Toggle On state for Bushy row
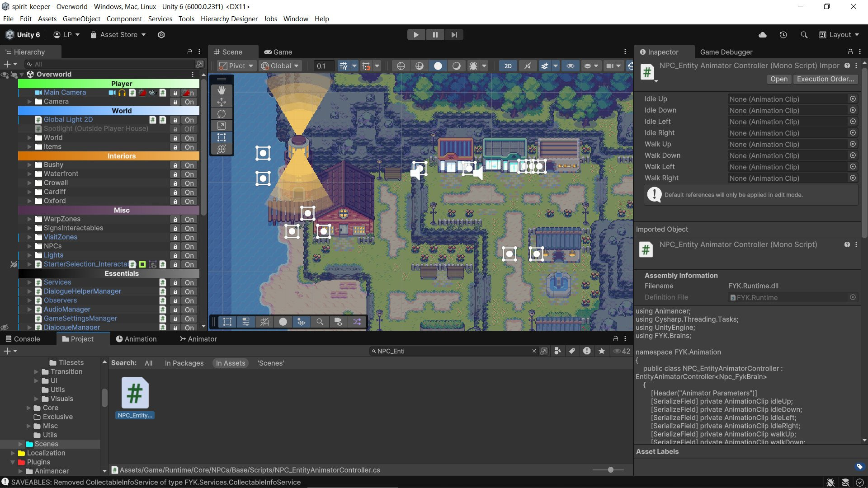The width and height of the screenshot is (868, 488). tap(189, 165)
